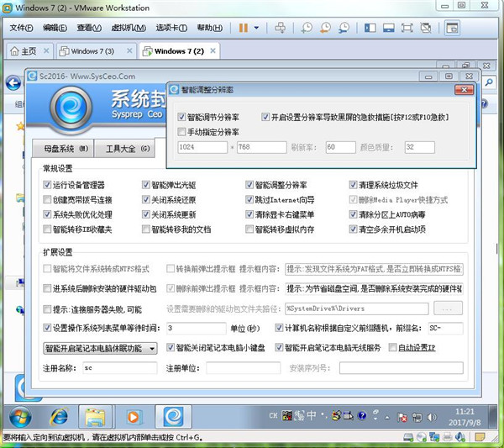The height and width of the screenshot is (448, 504).
Task: Toggle 清空多余开机启动项 checkbox
Action: click(x=353, y=229)
